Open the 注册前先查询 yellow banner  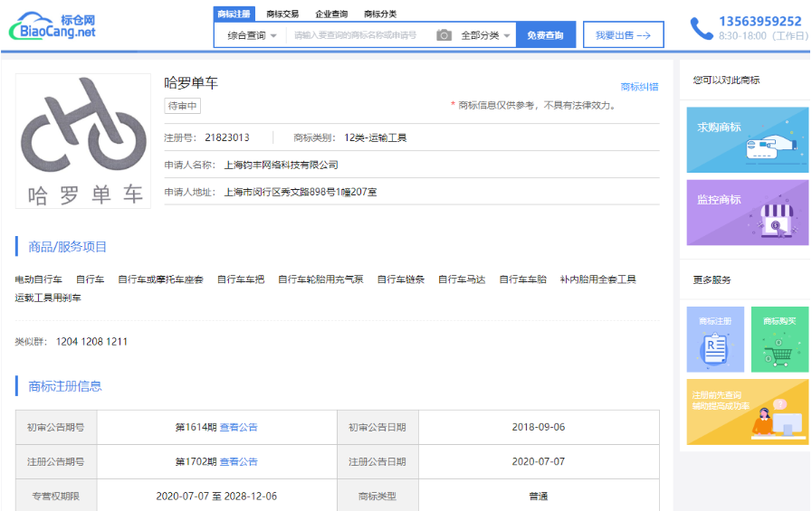747,412
